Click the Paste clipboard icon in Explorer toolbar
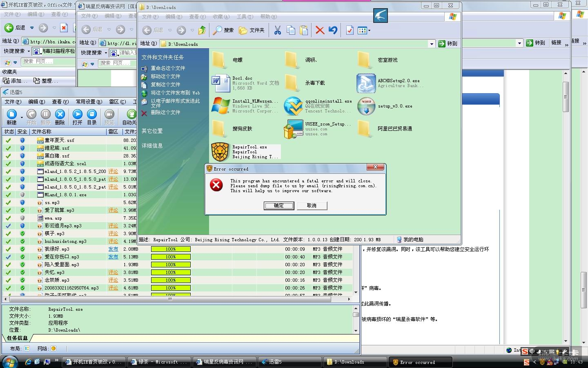The height and width of the screenshot is (368, 588). [x=304, y=30]
